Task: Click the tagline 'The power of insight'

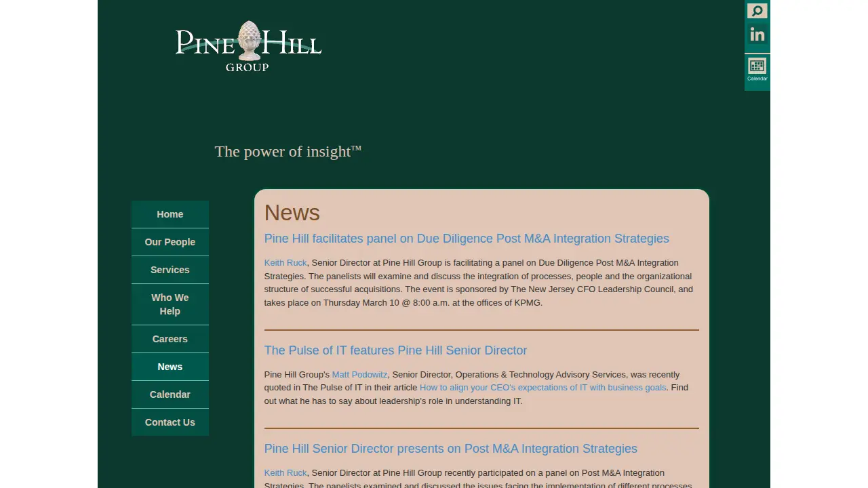Action: click(x=288, y=151)
